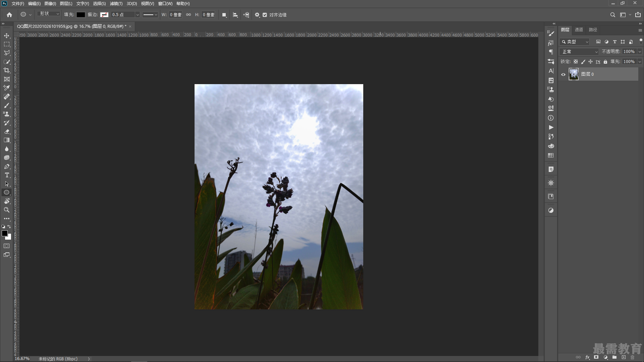This screenshot has width=644, height=362.
Task: Select the Ellipse shape tool
Action: point(7,192)
